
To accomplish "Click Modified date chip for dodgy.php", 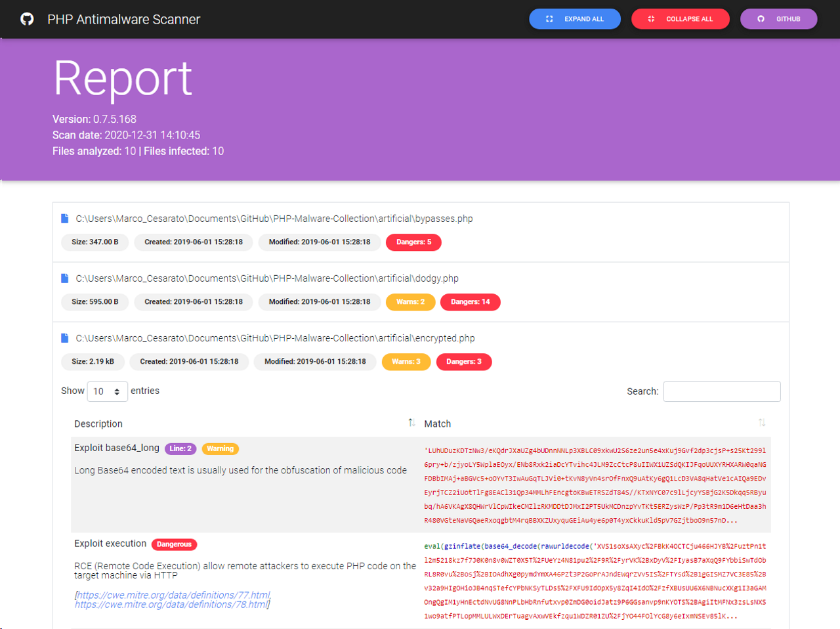I will (x=320, y=302).
